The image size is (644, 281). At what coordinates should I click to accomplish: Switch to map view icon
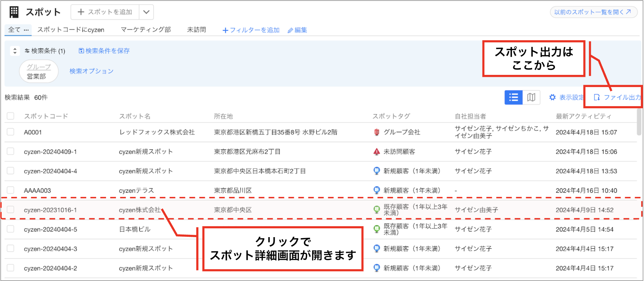coord(531,97)
